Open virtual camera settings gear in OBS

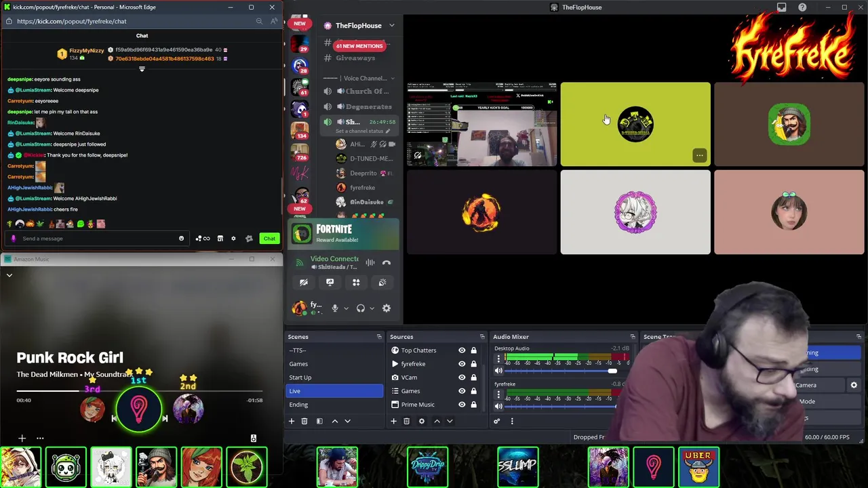pos(854,385)
